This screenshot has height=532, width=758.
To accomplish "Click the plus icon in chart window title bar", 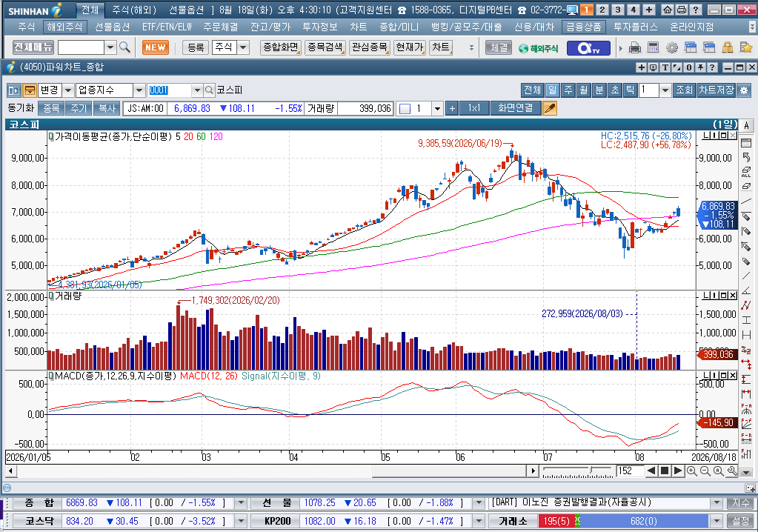I will pyautogui.click(x=642, y=67).
